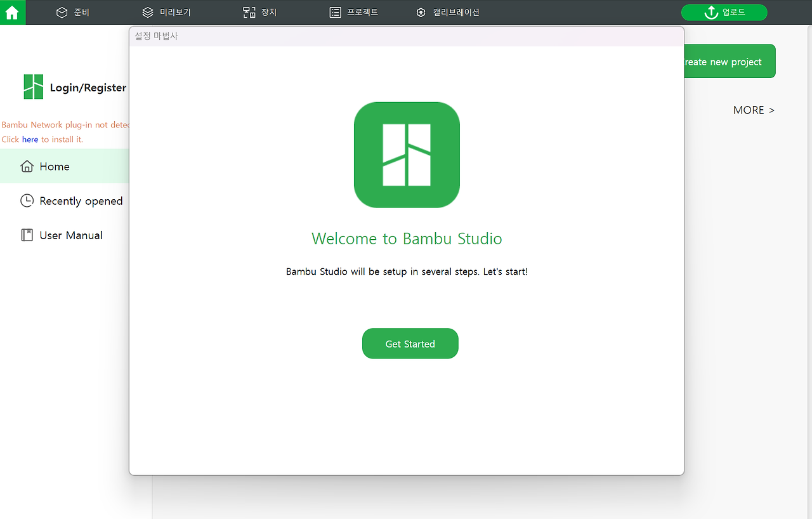Image resolution: width=812 pixels, height=519 pixels.
Task: Open Recently opened in the sidebar
Action: [64, 200]
